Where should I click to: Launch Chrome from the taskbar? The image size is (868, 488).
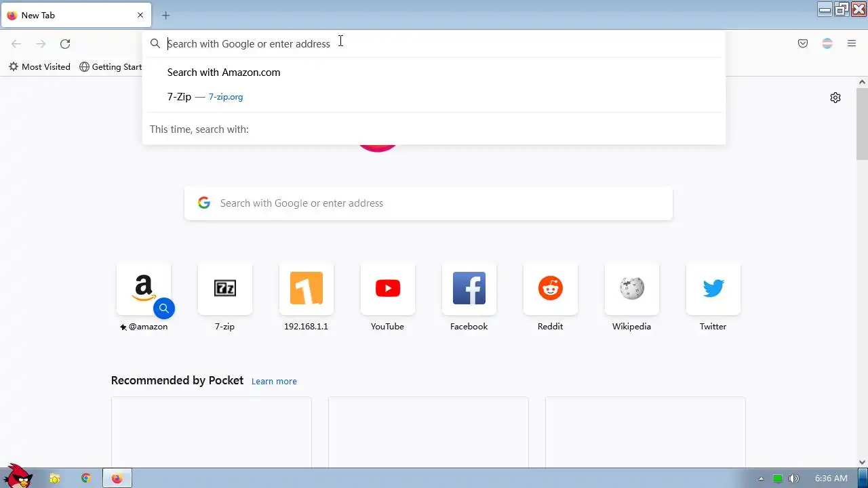point(86,479)
